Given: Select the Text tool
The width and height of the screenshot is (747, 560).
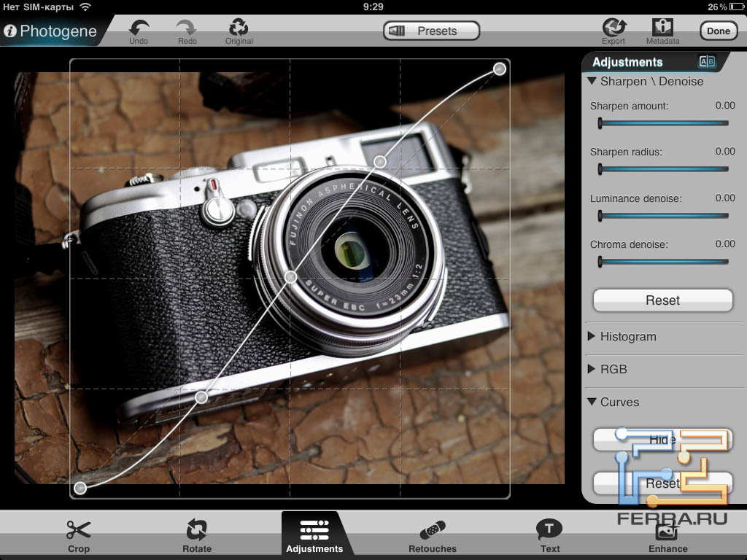Looking at the screenshot, I should (x=549, y=530).
